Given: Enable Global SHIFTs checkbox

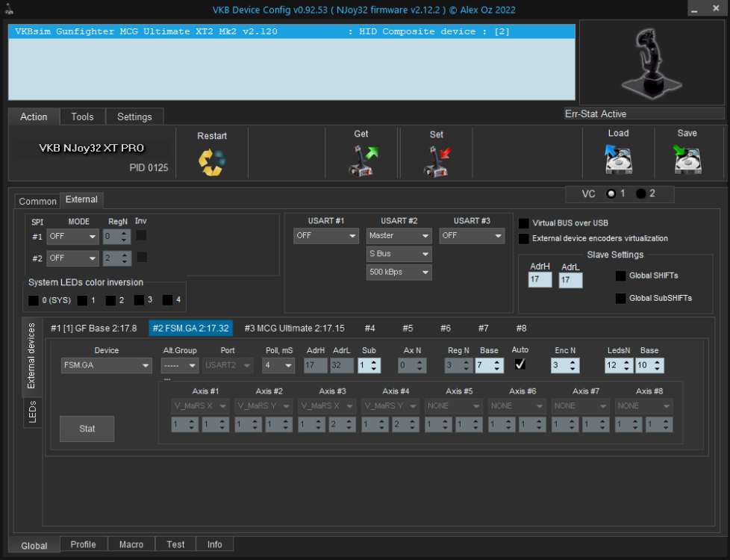Looking at the screenshot, I should [x=620, y=276].
